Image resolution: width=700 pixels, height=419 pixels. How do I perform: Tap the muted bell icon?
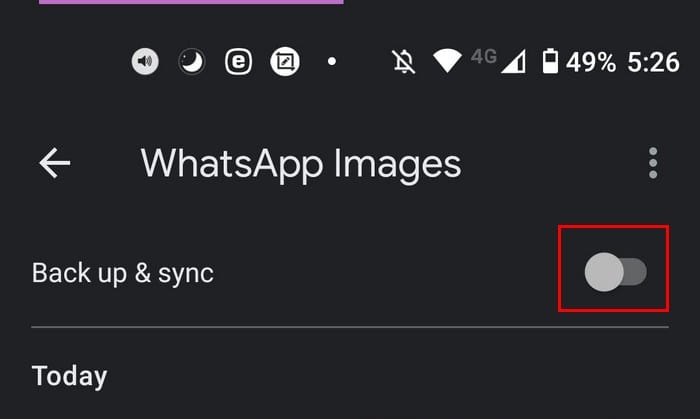pos(404,62)
